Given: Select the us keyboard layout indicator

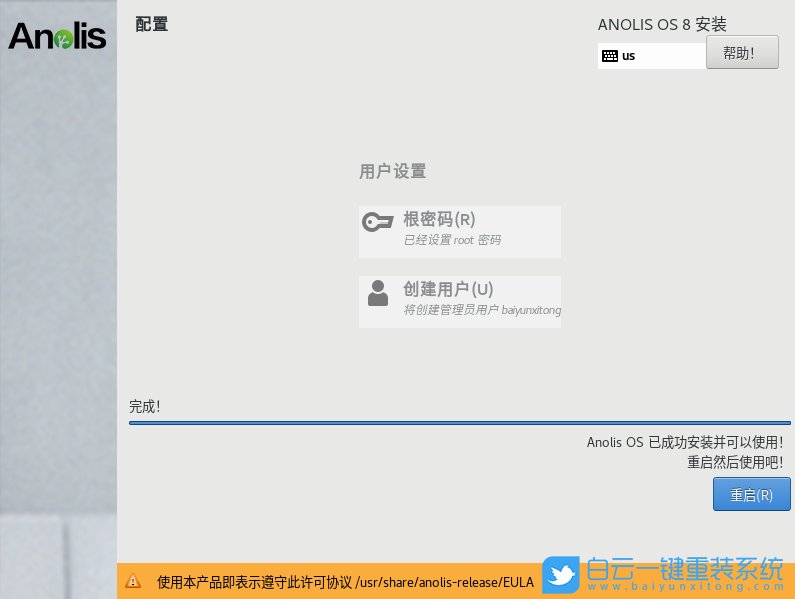Looking at the screenshot, I should [x=652, y=56].
